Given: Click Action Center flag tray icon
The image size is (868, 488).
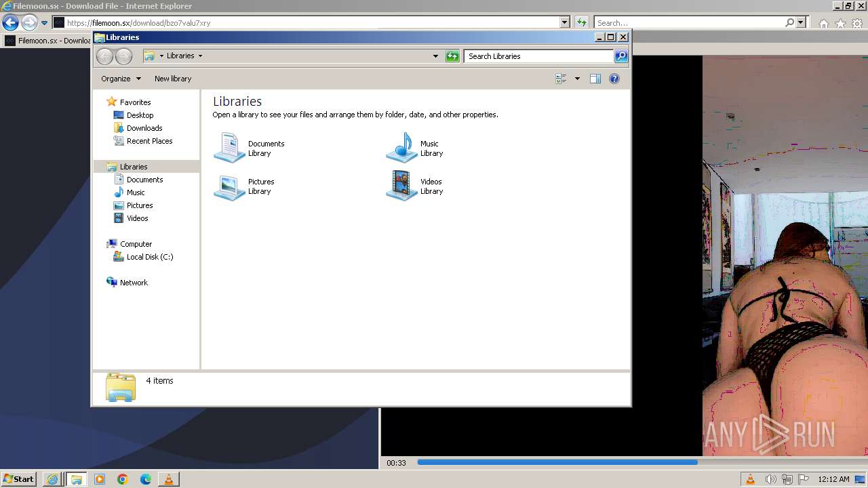Looking at the screenshot, I should (x=804, y=479).
